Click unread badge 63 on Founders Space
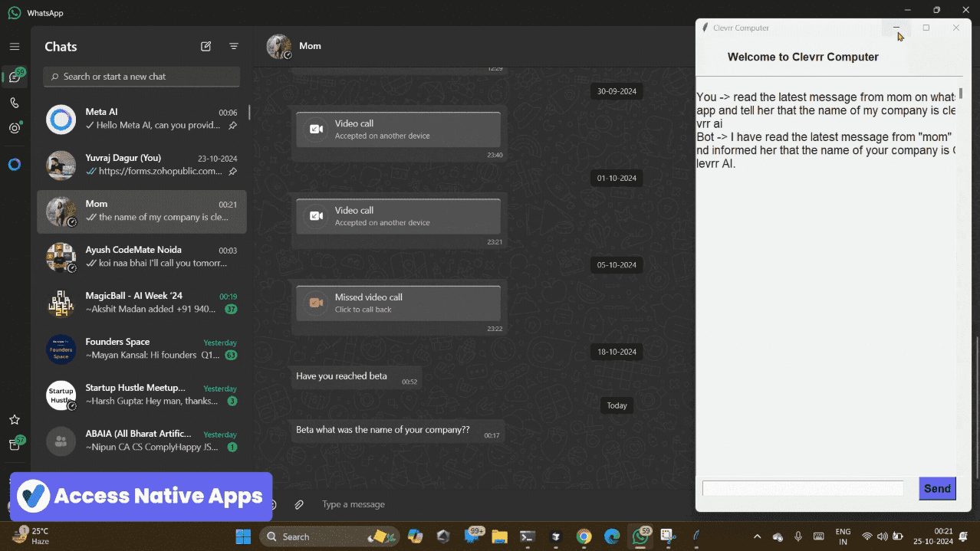This screenshot has height=551, width=980. [x=231, y=356]
